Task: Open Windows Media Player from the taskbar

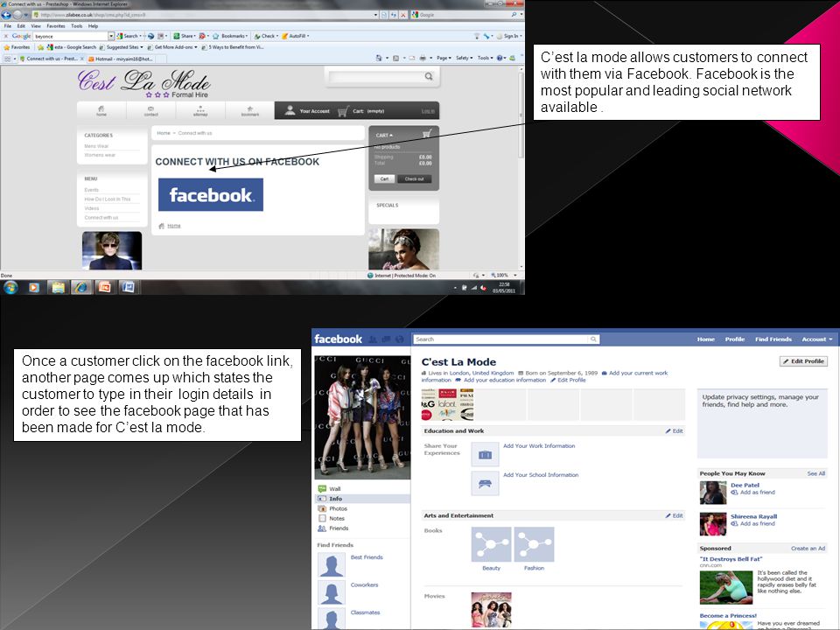Action: (34, 288)
